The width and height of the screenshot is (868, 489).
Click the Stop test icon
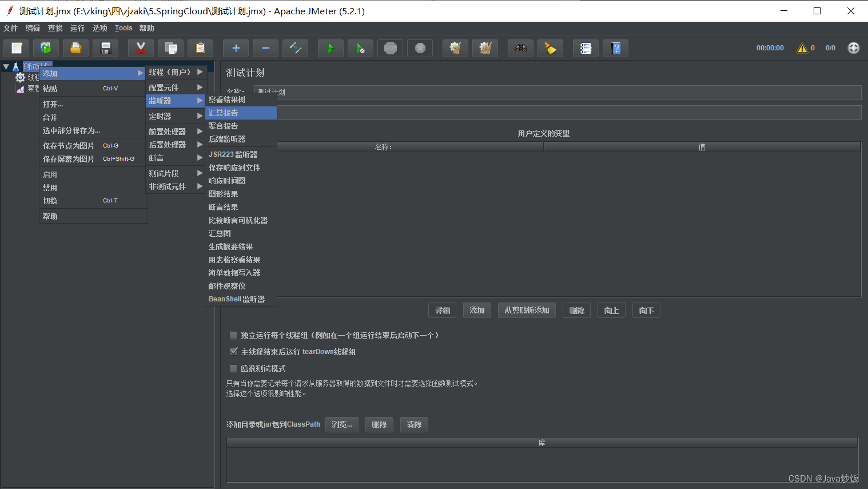click(x=390, y=49)
